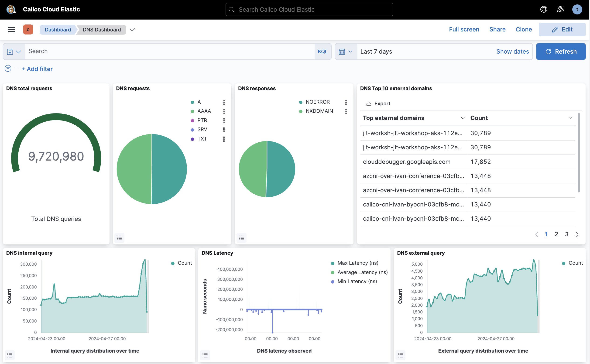Toggle Max Latency series in DNS Latency legend
The height and width of the screenshot is (364, 590).
[358, 263]
